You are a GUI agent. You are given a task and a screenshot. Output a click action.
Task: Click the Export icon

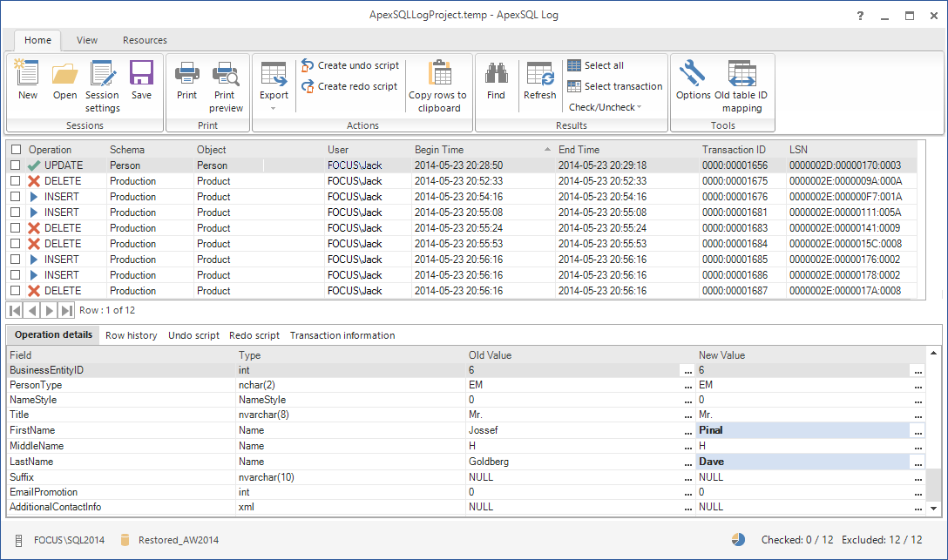click(x=274, y=73)
